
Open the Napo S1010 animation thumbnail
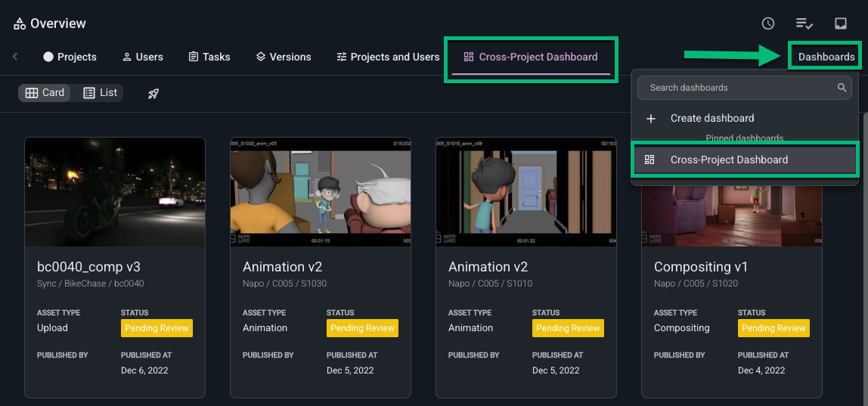(526, 191)
